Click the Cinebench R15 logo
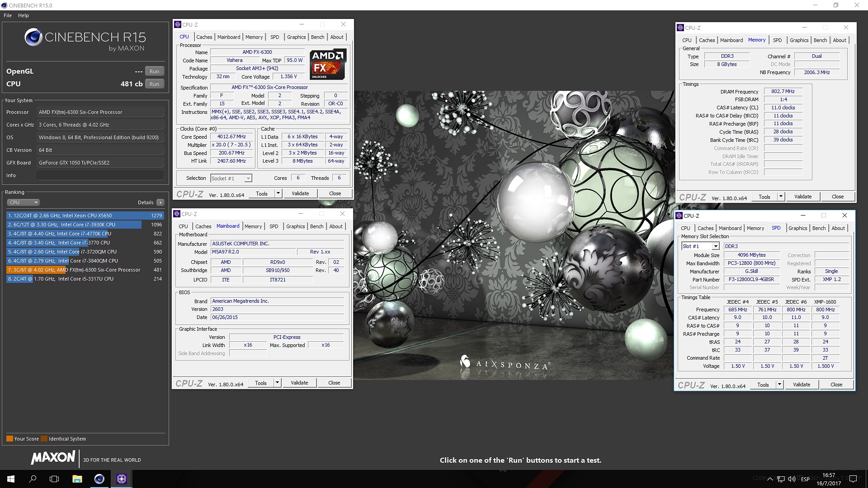The height and width of the screenshot is (488, 868). 85,40
